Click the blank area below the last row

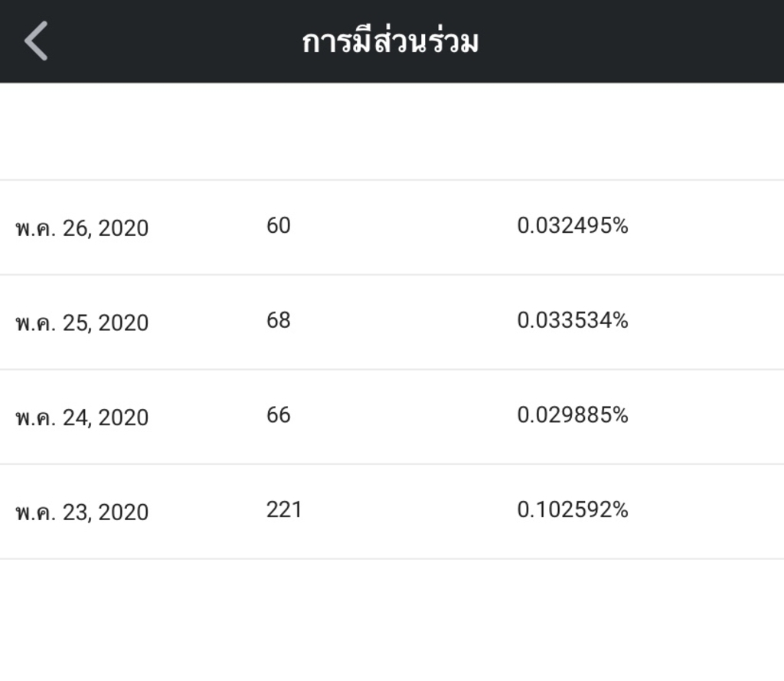[392, 620]
